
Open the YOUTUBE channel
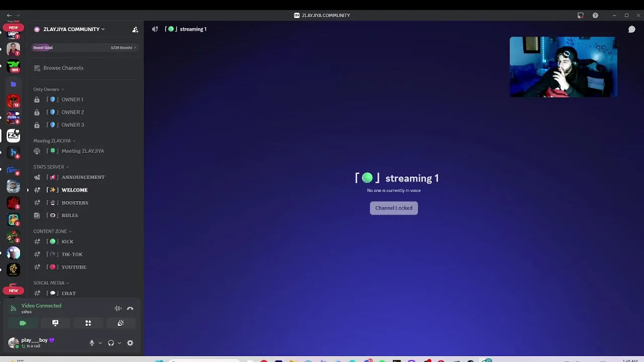pos(85,267)
